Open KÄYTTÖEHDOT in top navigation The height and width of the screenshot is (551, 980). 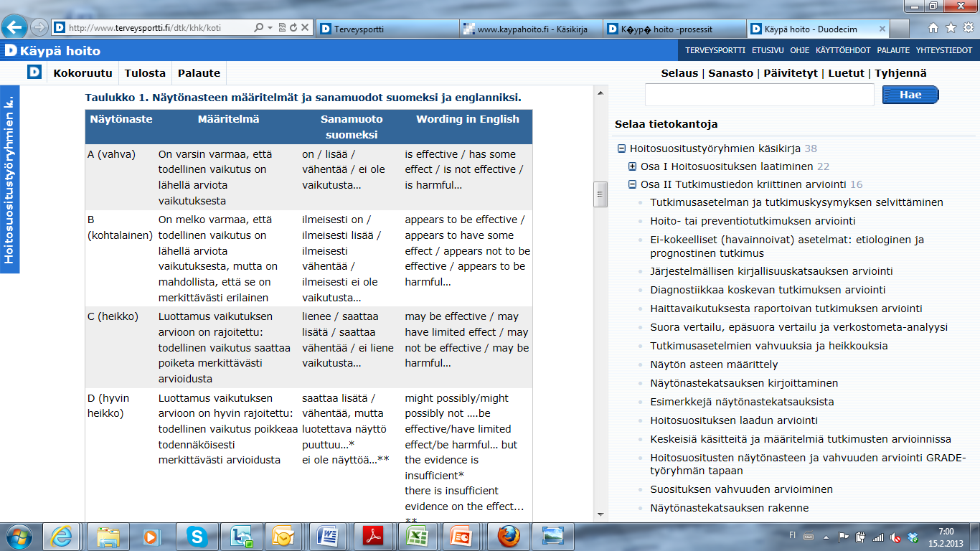[843, 50]
